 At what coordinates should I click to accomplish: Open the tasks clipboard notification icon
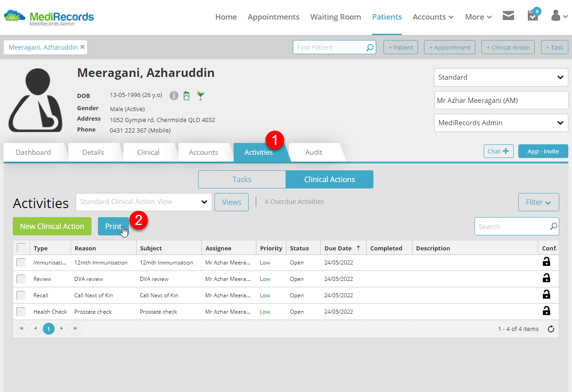(533, 15)
